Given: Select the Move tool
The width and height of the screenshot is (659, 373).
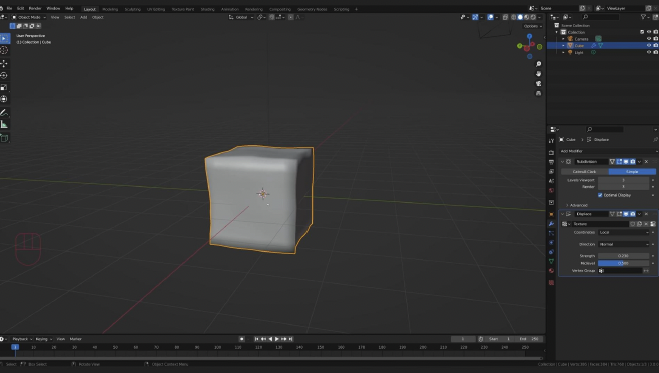Looking at the screenshot, I should click(x=4, y=64).
